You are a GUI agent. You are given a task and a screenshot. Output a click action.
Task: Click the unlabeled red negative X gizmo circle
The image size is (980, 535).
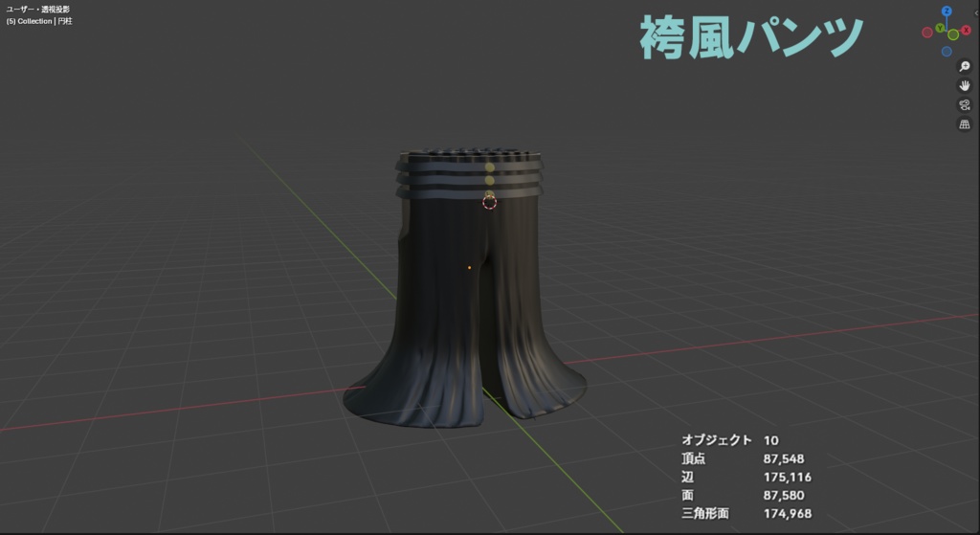pyautogui.click(x=927, y=33)
